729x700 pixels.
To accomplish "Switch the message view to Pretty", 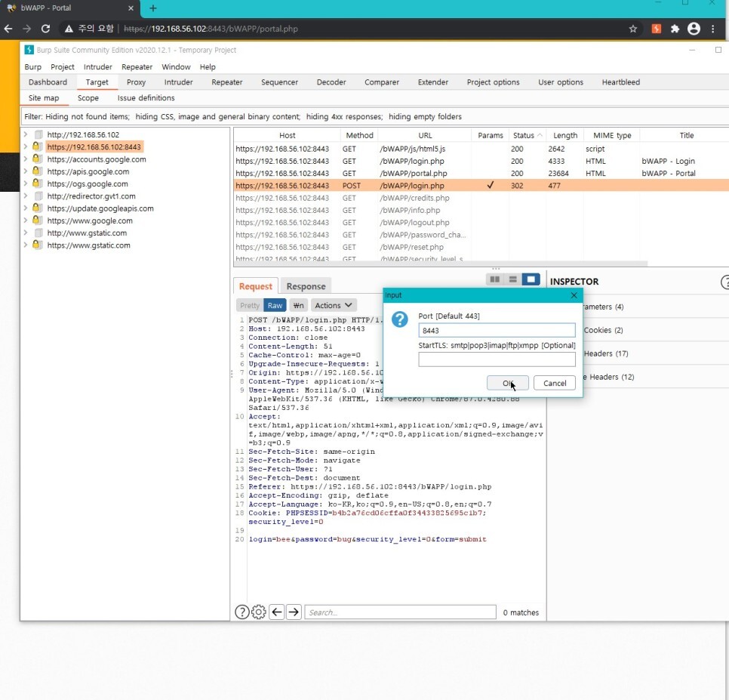I will coord(250,305).
